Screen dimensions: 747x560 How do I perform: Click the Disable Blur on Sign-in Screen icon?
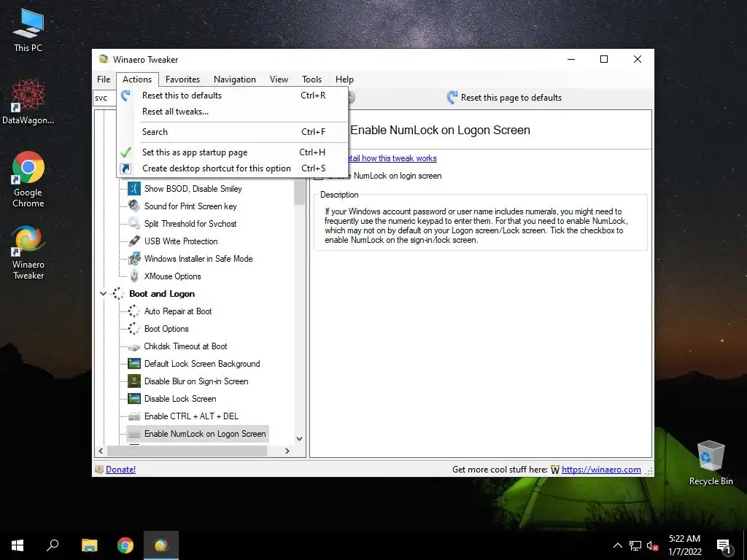[x=134, y=381]
